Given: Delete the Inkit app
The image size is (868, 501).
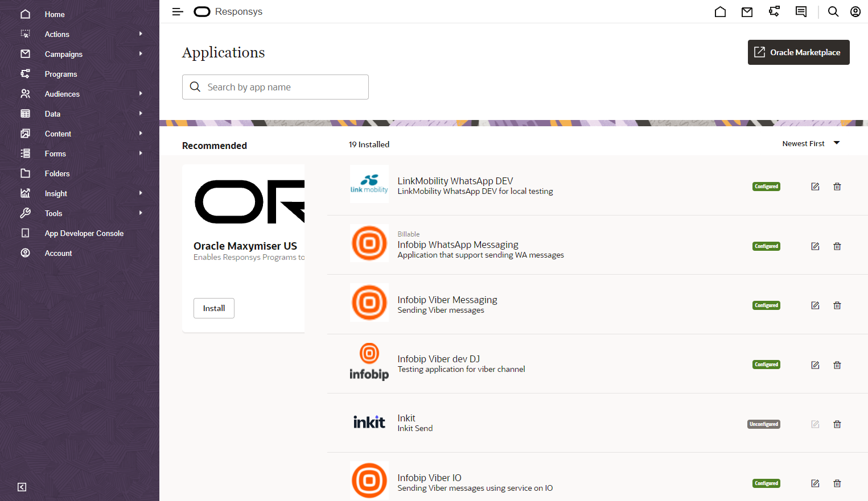Looking at the screenshot, I should 837,424.
